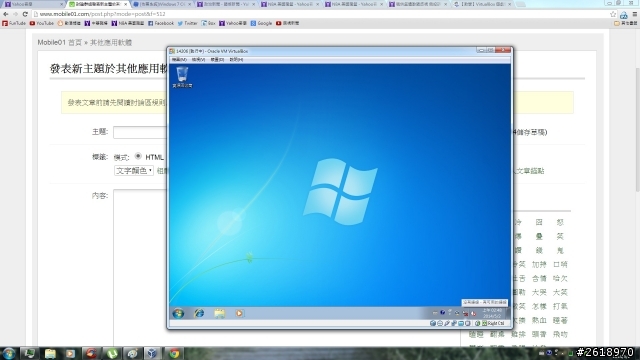The width and height of the screenshot is (640, 360).
Task: Open Paint from the host taskbar
Action: click(132, 353)
